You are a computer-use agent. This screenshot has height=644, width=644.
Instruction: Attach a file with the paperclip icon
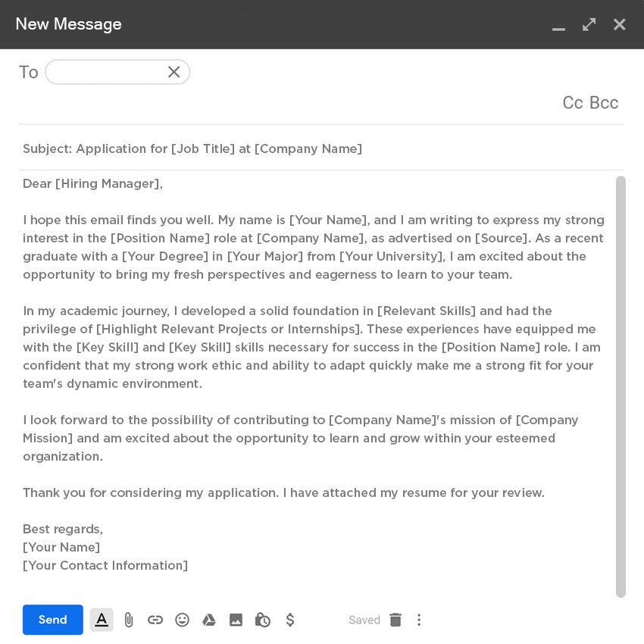pos(129,620)
